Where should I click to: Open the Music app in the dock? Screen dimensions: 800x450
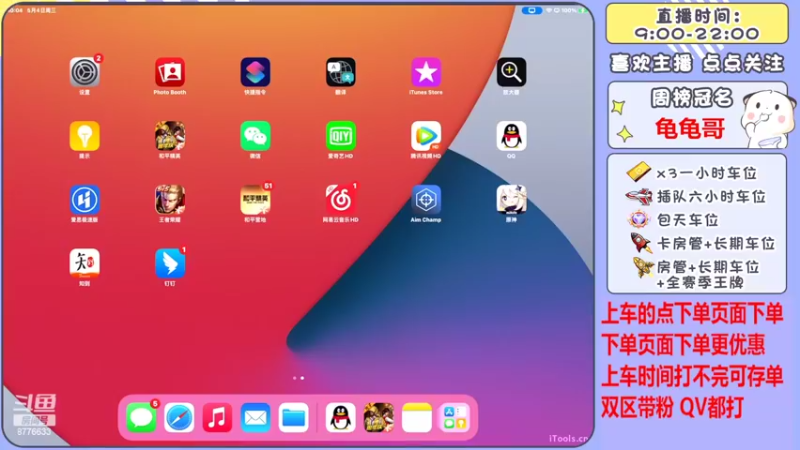pos(217,417)
